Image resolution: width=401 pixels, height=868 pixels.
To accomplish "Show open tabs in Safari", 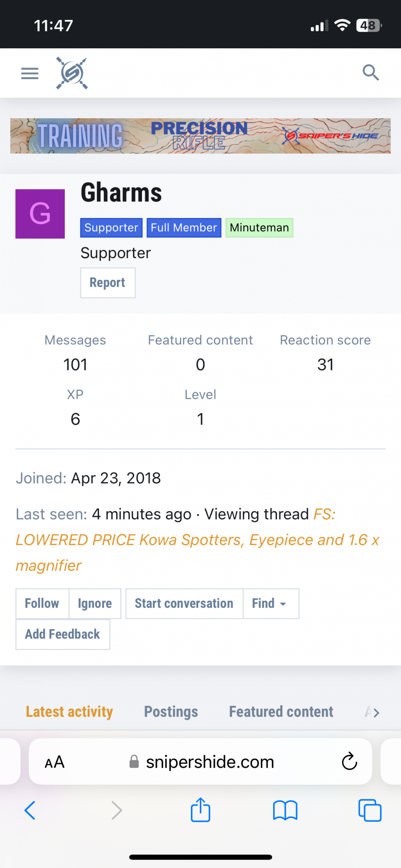I will pyautogui.click(x=370, y=810).
